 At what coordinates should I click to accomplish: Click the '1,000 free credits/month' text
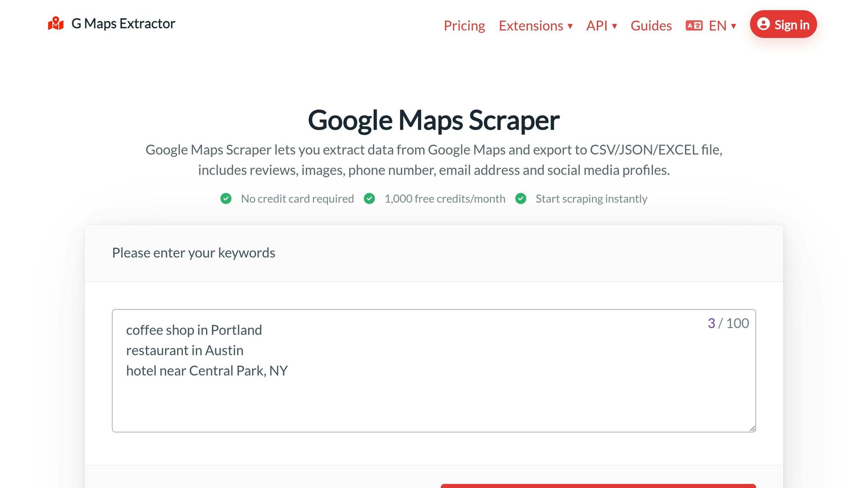pos(445,199)
